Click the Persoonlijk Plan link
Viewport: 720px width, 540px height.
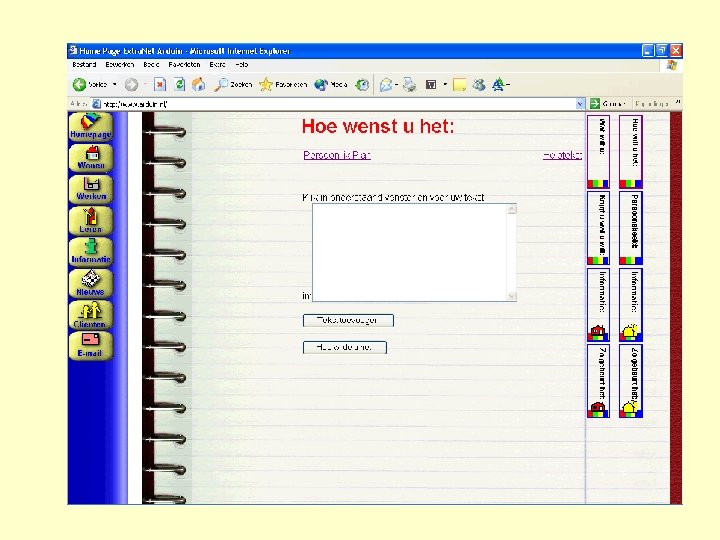(x=337, y=155)
